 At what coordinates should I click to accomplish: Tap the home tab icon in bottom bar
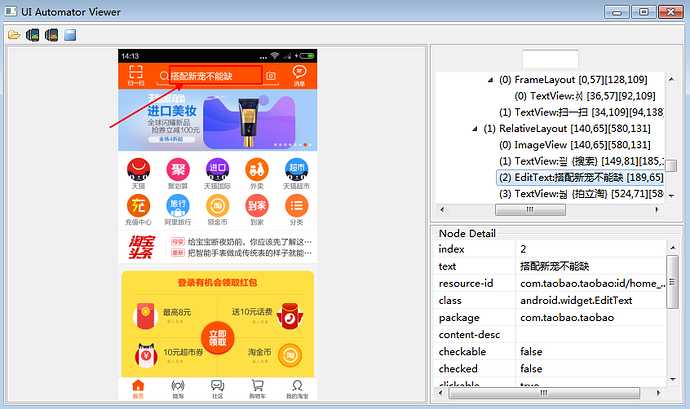(138, 386)
